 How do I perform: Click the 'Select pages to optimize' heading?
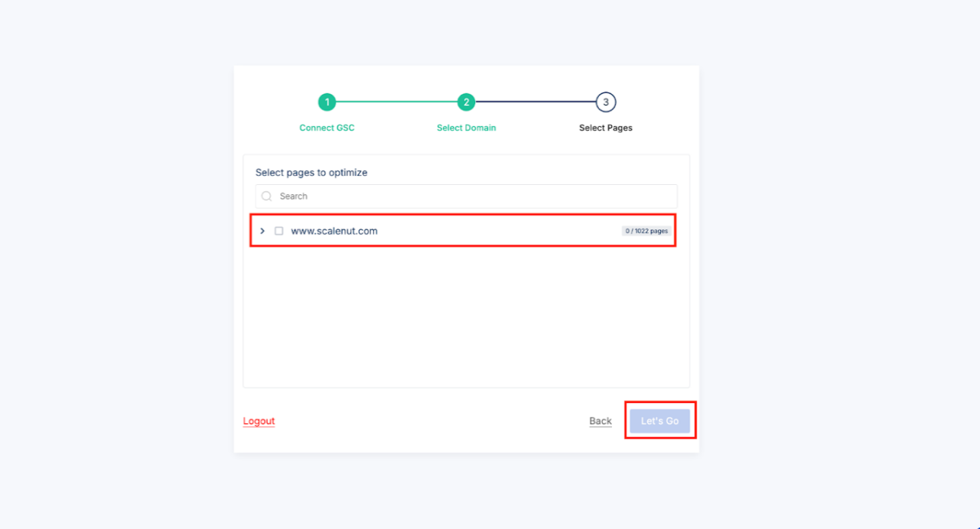point(311,173)
